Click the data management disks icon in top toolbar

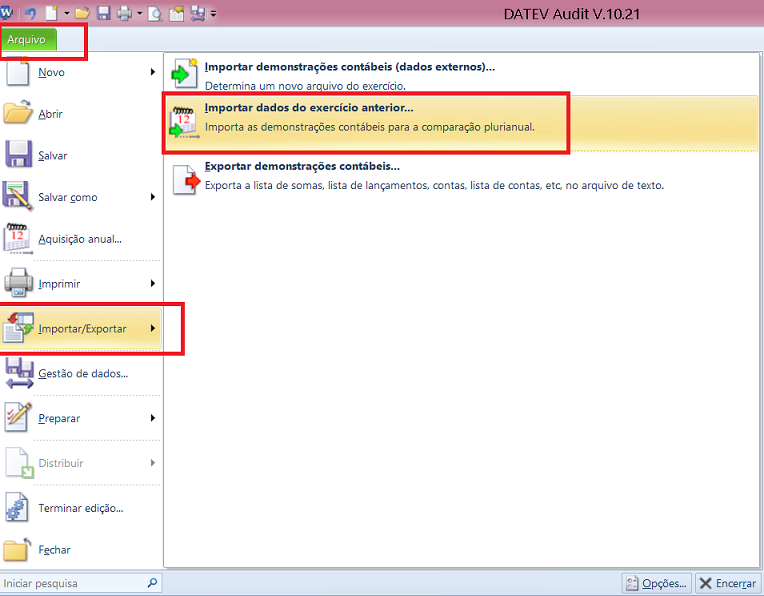[x=197, y=13]
